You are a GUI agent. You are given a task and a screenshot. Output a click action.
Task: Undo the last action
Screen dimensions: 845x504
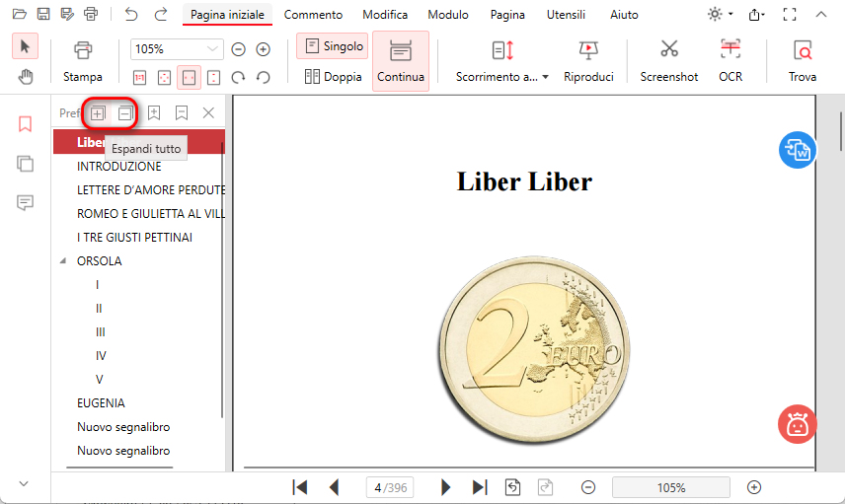pos(131,14)
